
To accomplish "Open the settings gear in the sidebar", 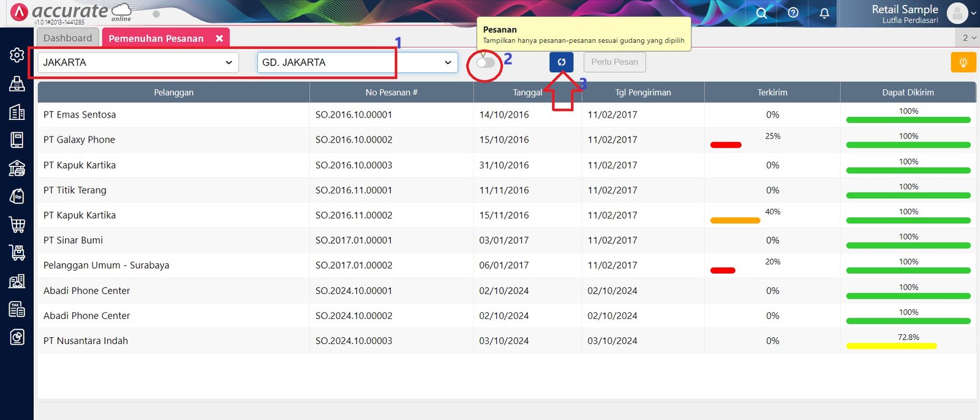I will pos(17,55).
